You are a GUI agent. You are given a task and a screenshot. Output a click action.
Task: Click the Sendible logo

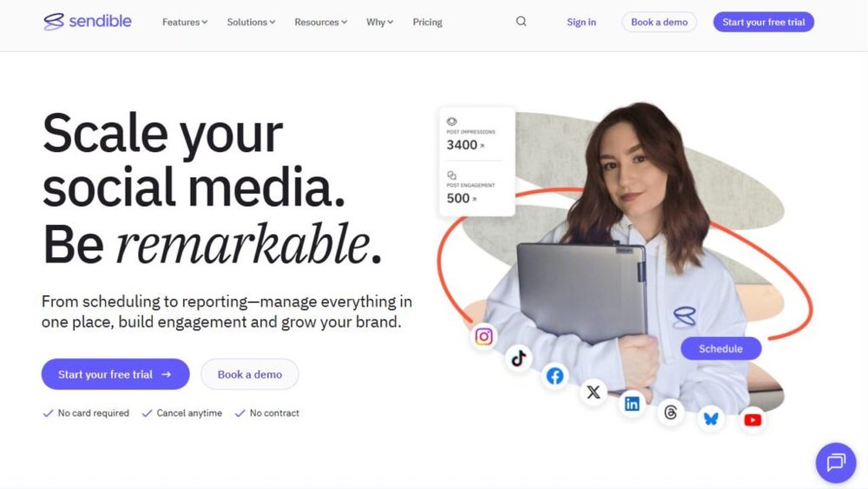pos(88,22)
